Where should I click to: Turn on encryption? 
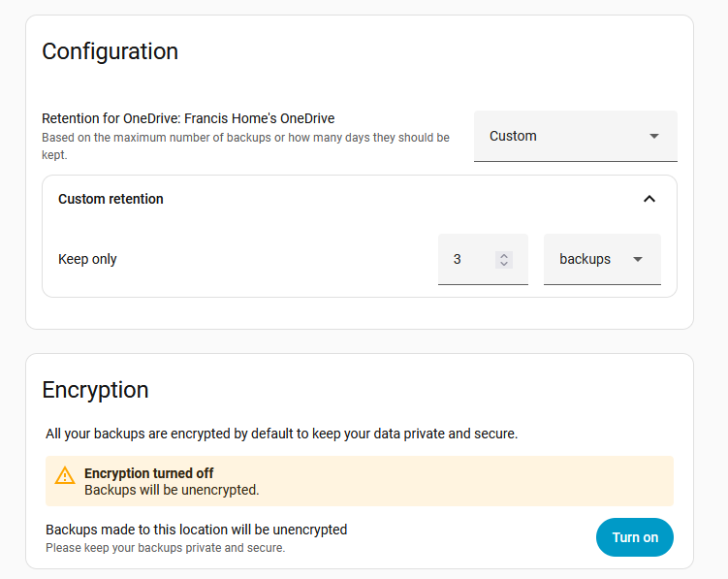point(635,537)
